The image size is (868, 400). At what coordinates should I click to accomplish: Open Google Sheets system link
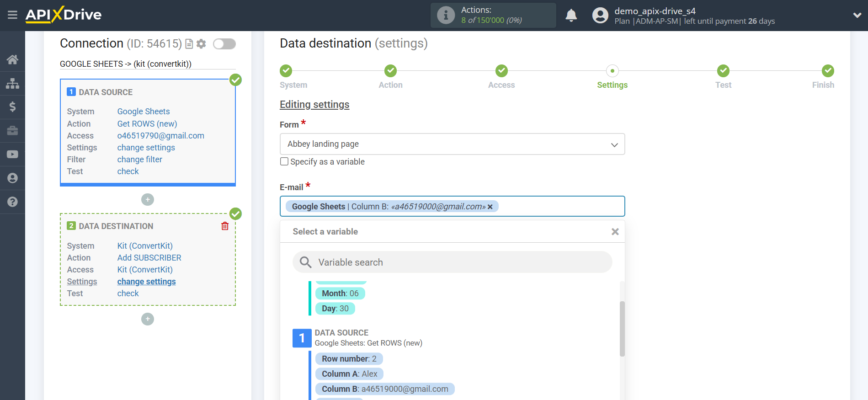144,112
